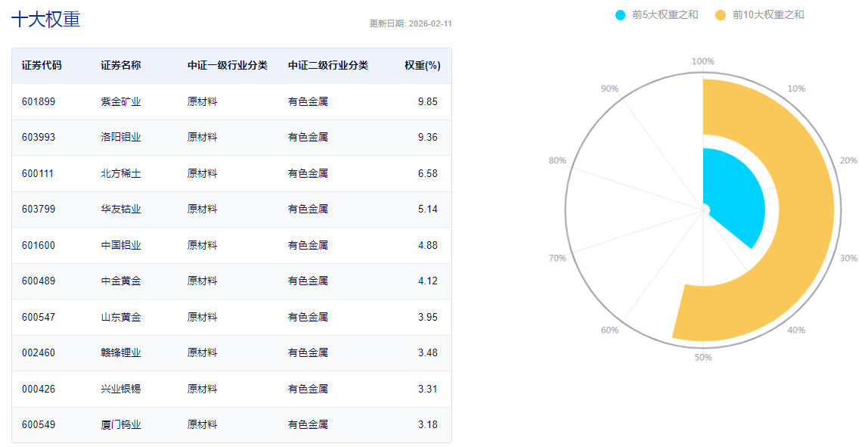This screenshot has width=868, height=447.
Task: Click 兴业银锡 security name
Action: 121,389
